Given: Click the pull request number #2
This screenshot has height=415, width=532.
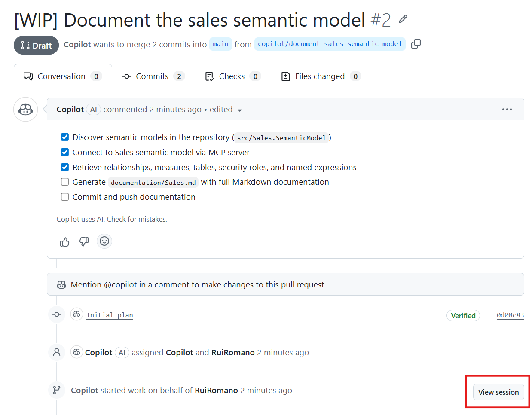Looking at the screenshot, I should pos(381,20).
